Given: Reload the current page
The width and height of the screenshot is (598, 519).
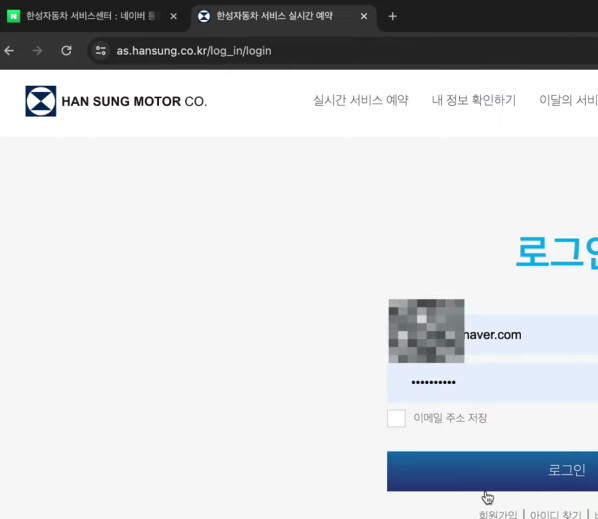Looking at the screenshot, I should coord(66,51).
